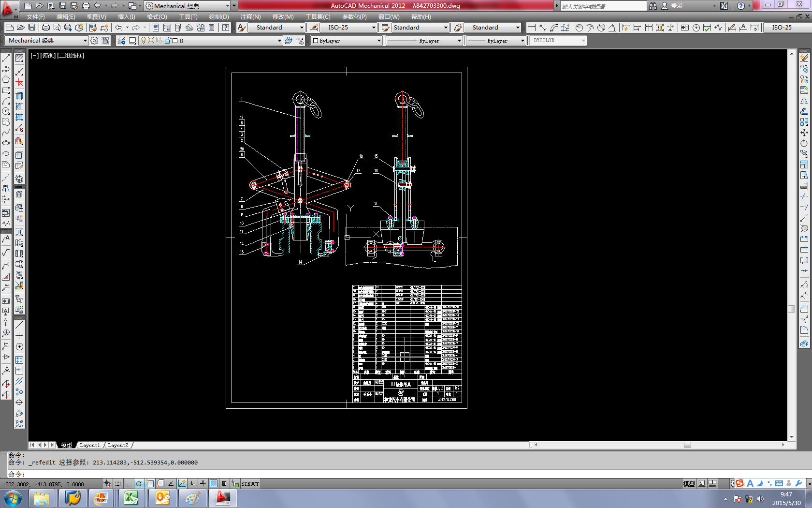Viewport: 812px width, 508px height.
Task: Click the Workspace Settings gear icon
Action: (x=94, y=41)
